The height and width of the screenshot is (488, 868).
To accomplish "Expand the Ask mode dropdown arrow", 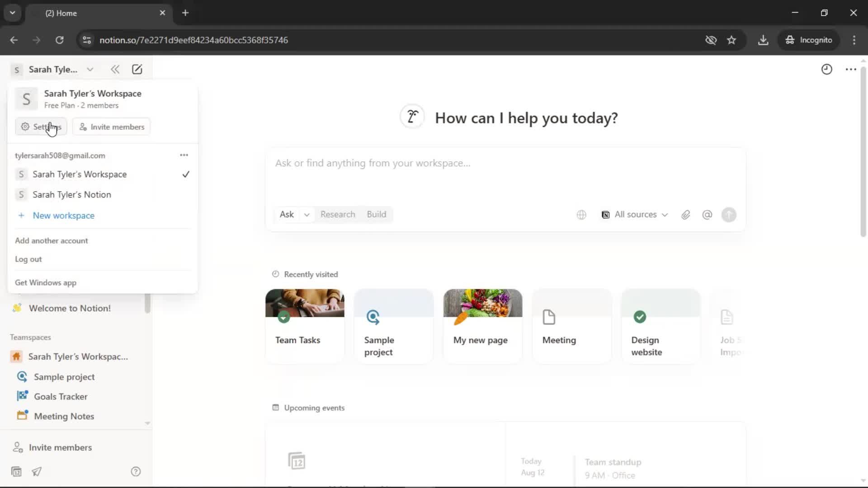I will (307, 215).
